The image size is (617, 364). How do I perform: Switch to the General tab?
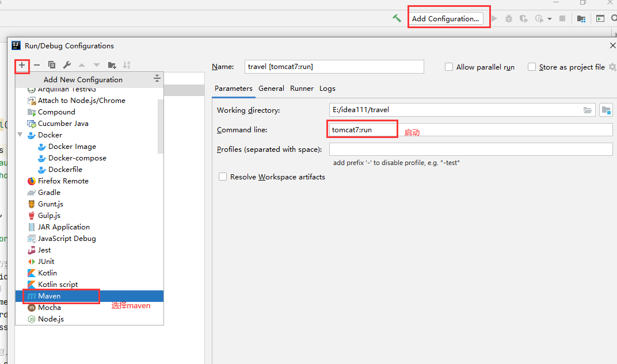pos(271,89)
